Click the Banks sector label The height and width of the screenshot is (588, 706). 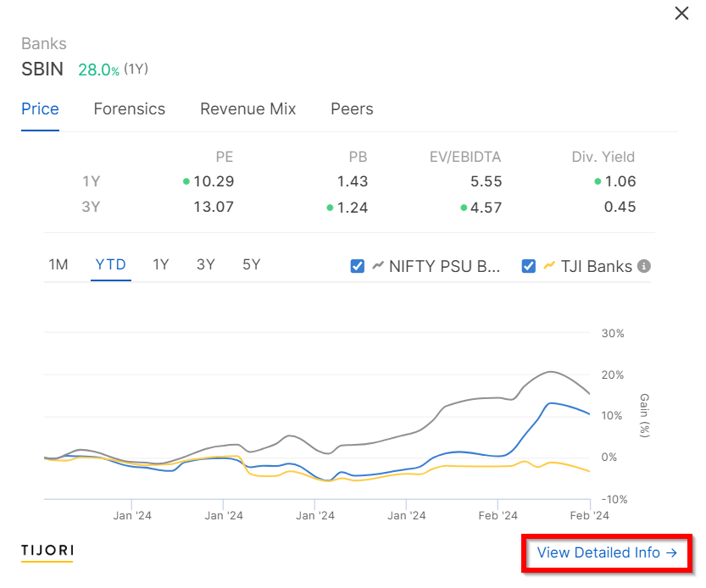coord(44,44)
